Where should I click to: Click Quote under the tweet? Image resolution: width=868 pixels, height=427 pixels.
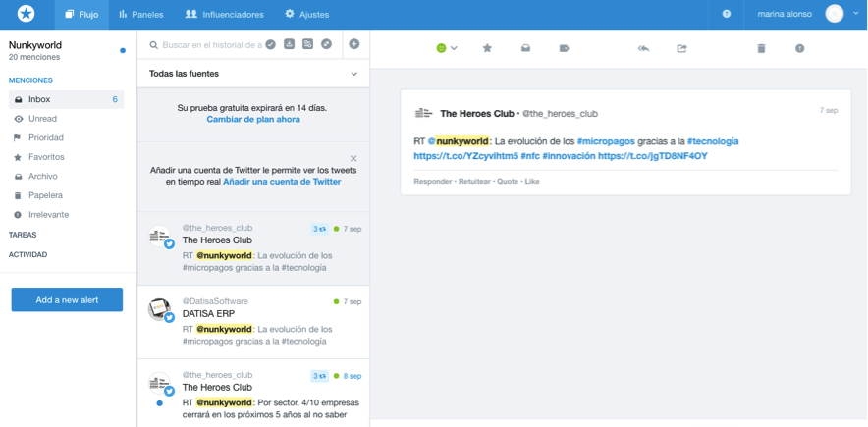click(x=508, y=182)
